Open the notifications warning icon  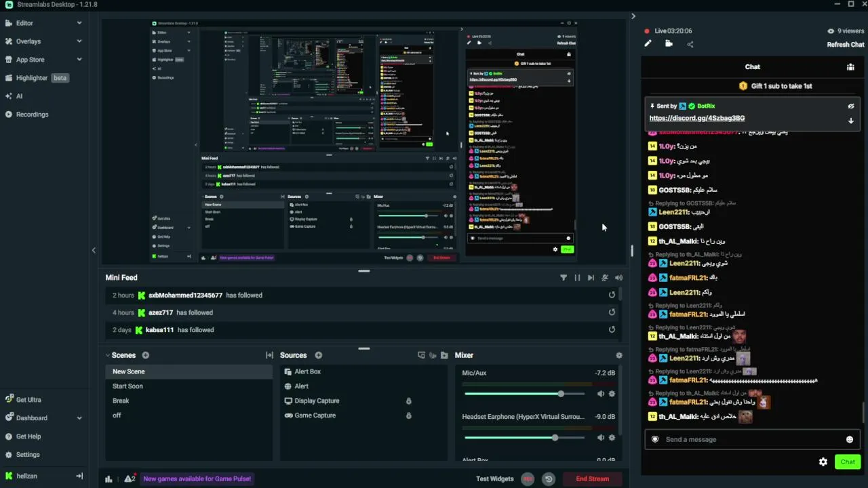(129, 479)
